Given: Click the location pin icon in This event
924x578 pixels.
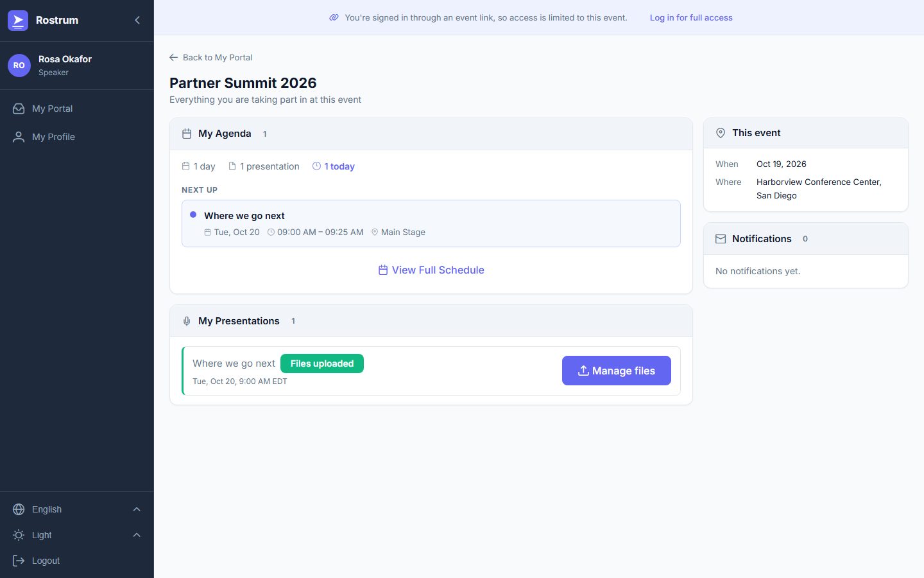Looking at the screenshot, I should (x=721, y=133).
